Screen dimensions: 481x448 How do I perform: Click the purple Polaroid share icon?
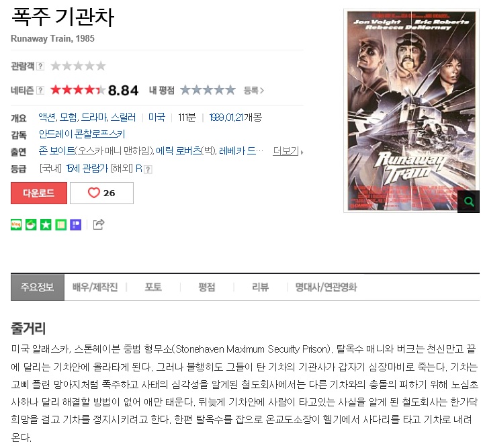(x=76, y=225)
